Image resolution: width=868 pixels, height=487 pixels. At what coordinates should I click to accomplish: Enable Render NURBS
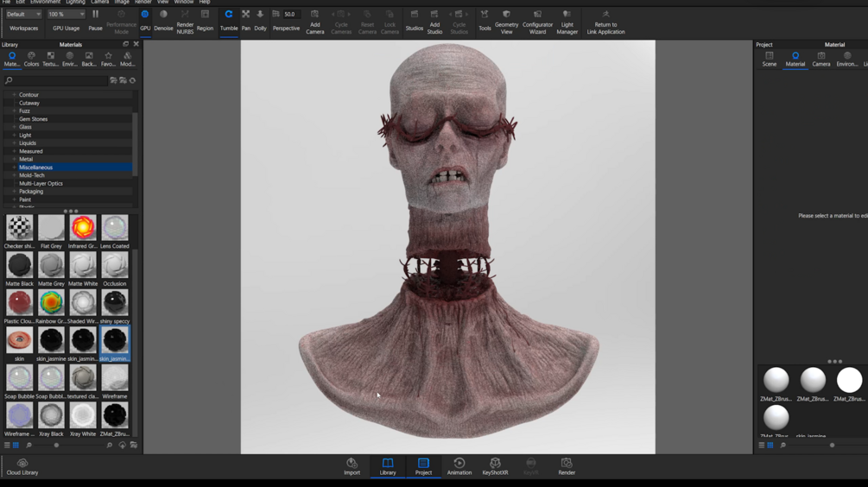[185, 22]
